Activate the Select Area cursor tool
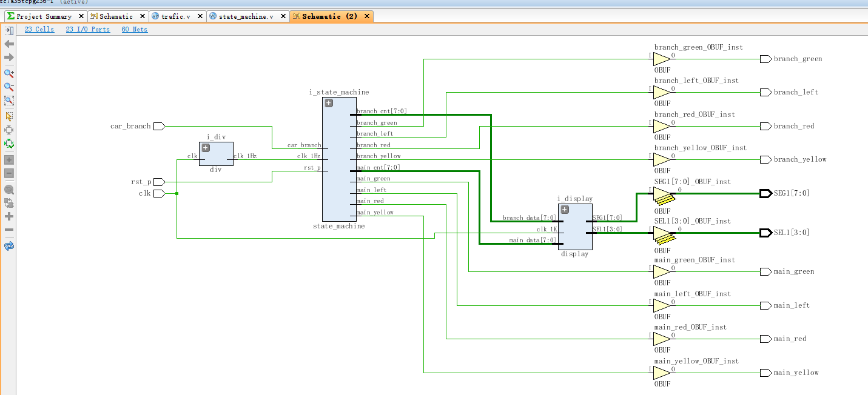Image resolution: width=868 pixels, height=395 pixels. (9, 116)
